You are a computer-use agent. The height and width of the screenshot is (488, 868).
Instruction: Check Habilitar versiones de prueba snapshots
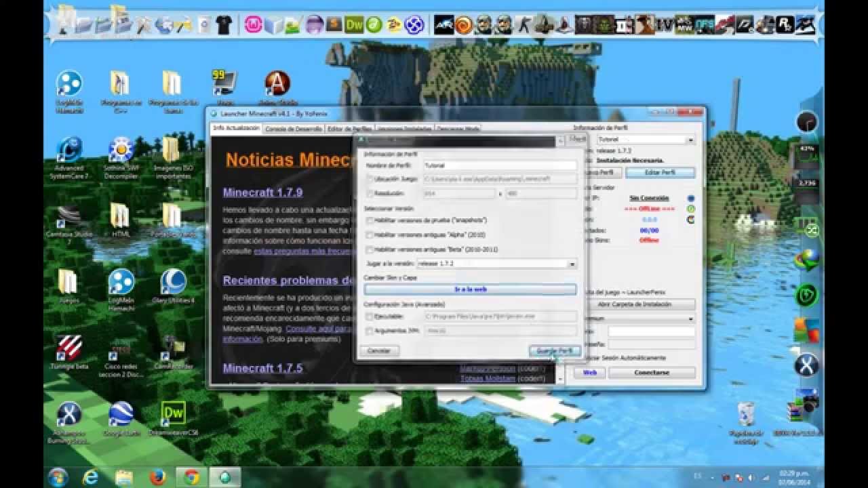370,220
